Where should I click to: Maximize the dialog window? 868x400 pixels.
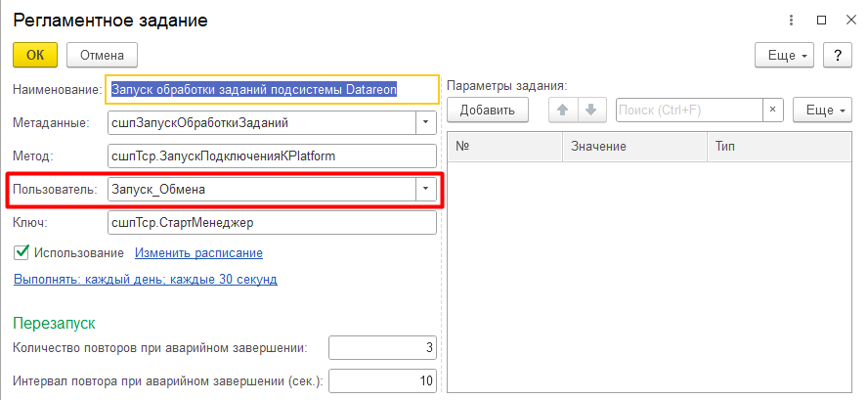pyautogui.click(x=821, y=20)
